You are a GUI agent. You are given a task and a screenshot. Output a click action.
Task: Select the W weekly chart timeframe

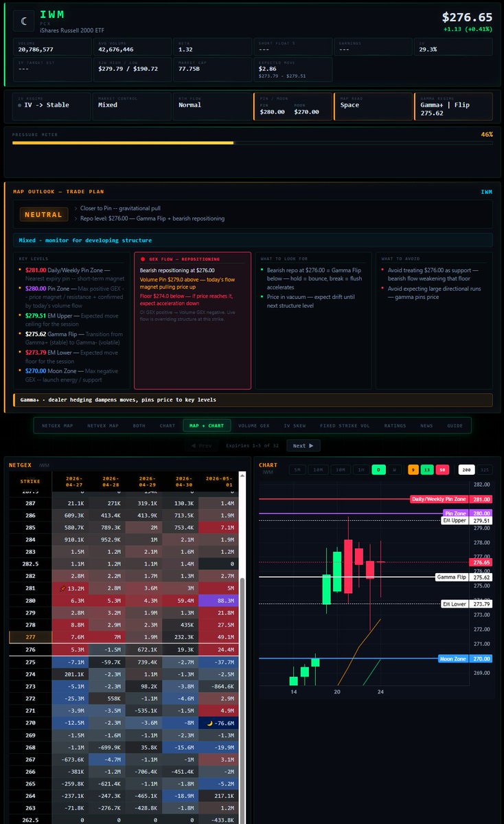pos(394,470)
